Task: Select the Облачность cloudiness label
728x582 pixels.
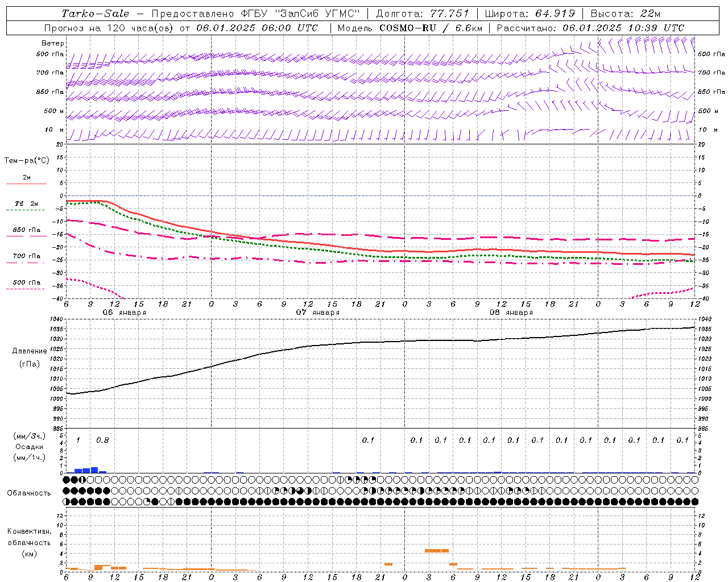Action: pos(29,493)
